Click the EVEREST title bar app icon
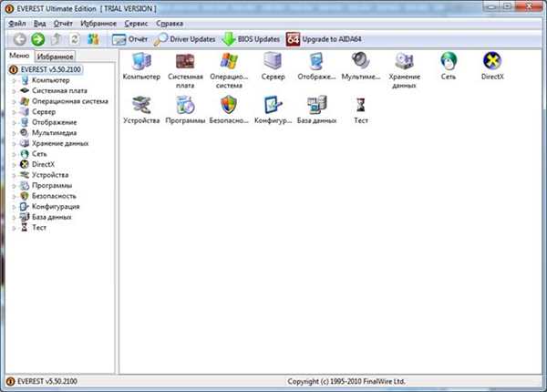 [10, 8]
